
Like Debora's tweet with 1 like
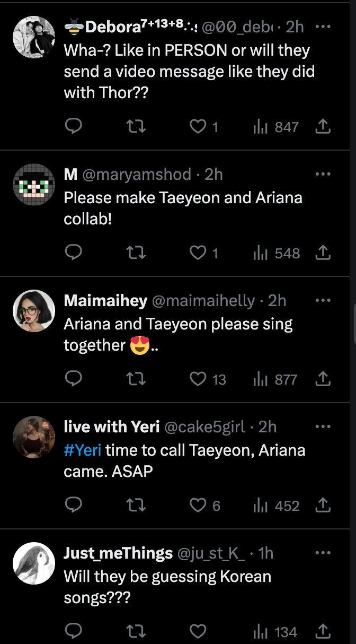pos(198,127)
